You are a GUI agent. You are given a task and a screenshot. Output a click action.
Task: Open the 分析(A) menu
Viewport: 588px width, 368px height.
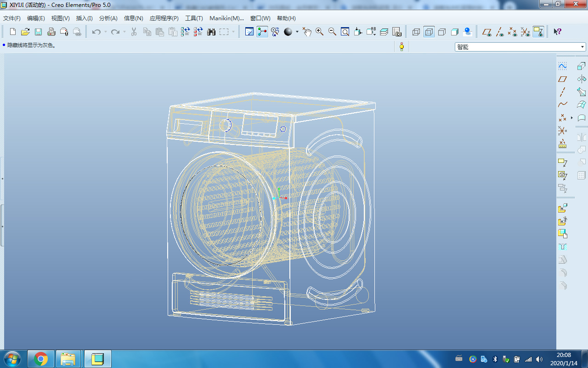(108, 18)
